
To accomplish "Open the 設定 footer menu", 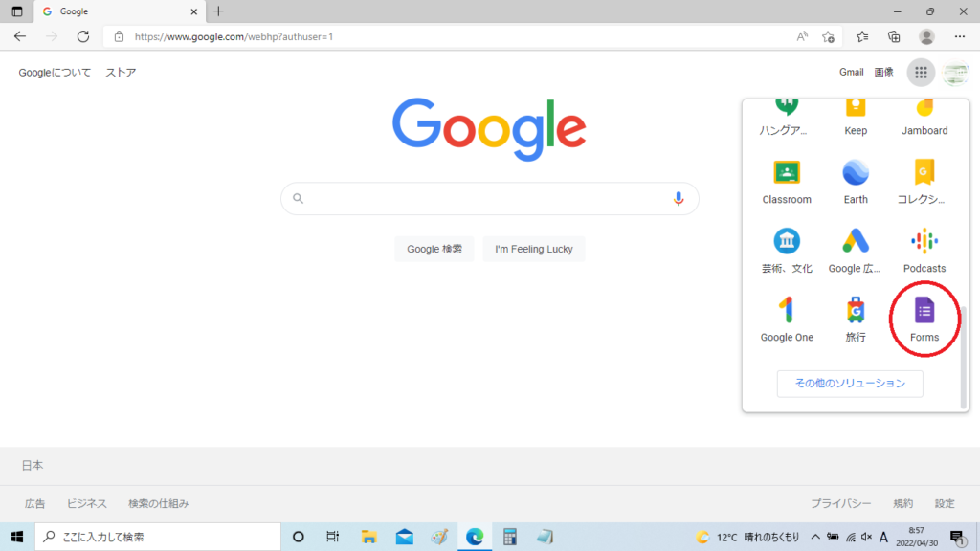I will pos(945,503).
